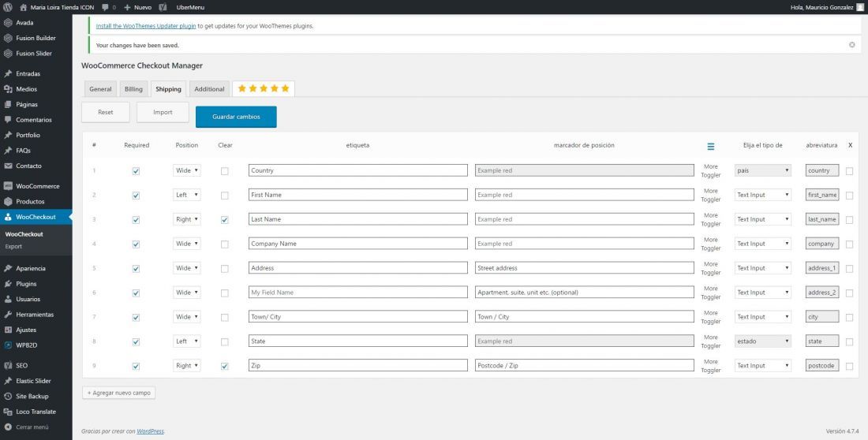Open the WordPress footer link
This screenshot has width=868, height=440.
(150, 431)
